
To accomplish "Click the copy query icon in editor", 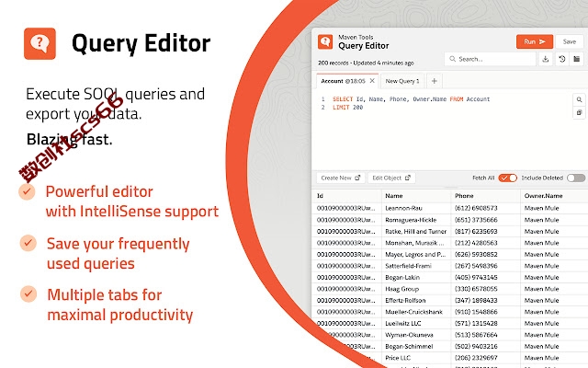I will coord(579,112).
